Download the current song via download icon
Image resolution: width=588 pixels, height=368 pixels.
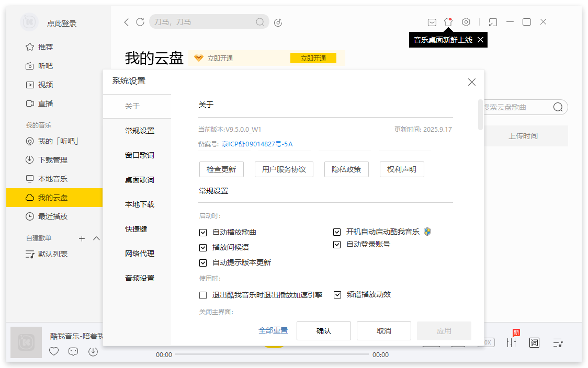click(x=93, y=351)
